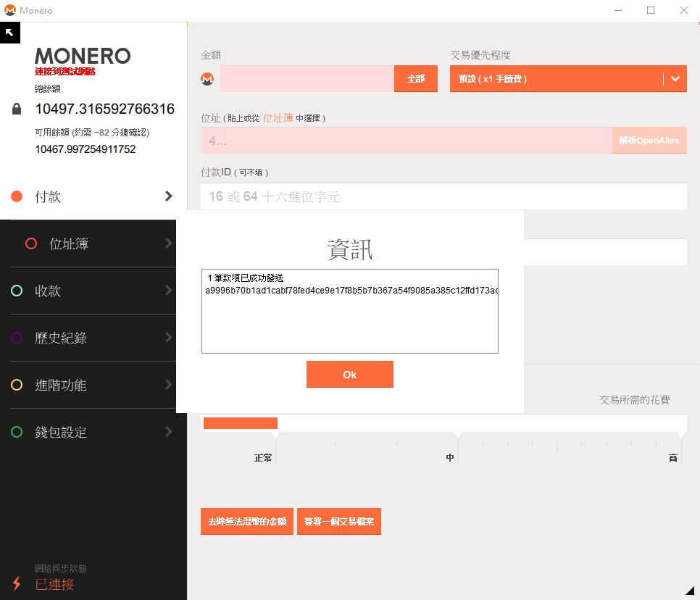Click the yellow circle icon next to 進階功能
The height and width of the screenshot is (600, 700).
tap(17, 385)
